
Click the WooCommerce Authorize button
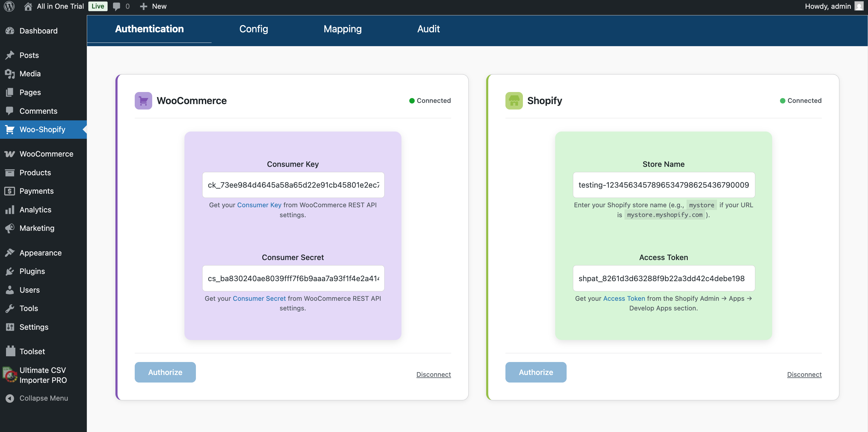click(x=165, y=372)
